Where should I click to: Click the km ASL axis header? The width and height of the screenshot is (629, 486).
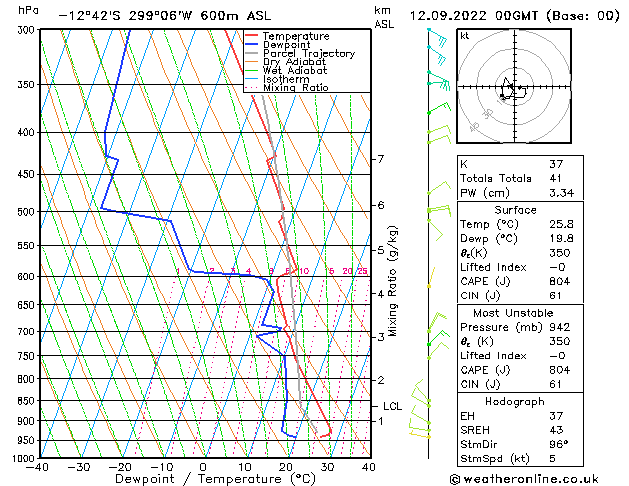coord(384,17)
